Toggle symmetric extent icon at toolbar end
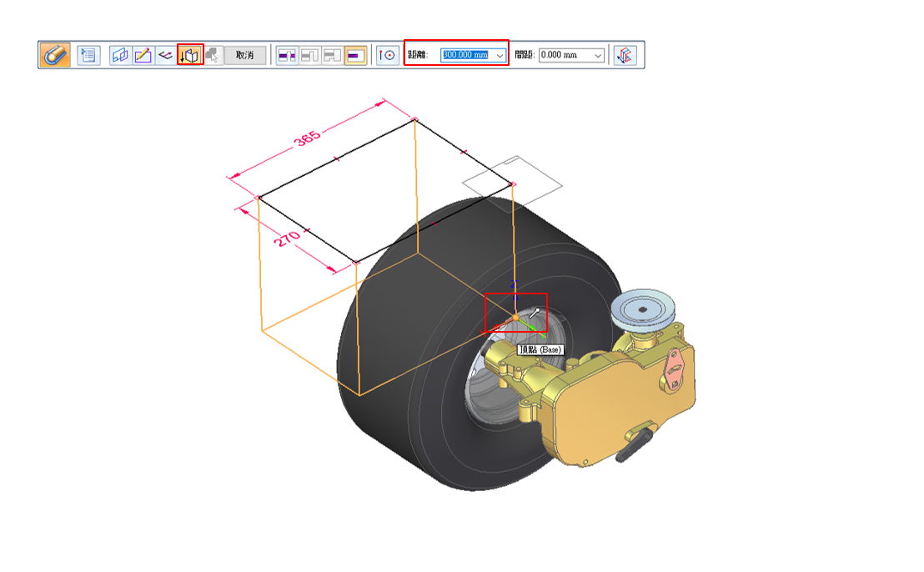The height and width of the screenshot is (572, 924). [625, 55]
